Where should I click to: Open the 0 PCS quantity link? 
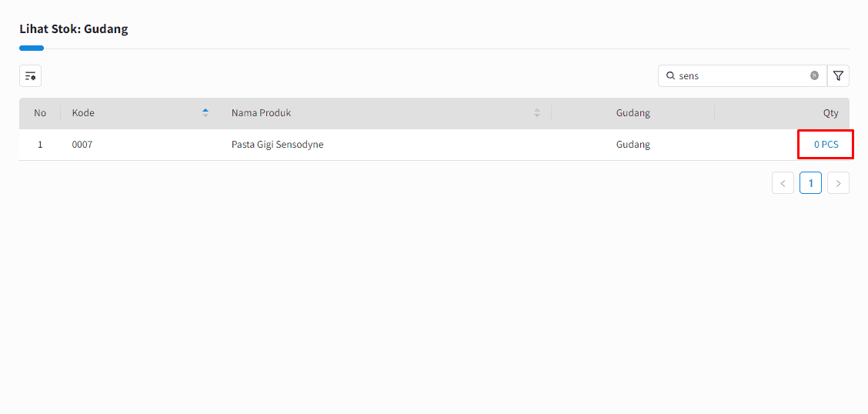[x=826, y=145]
